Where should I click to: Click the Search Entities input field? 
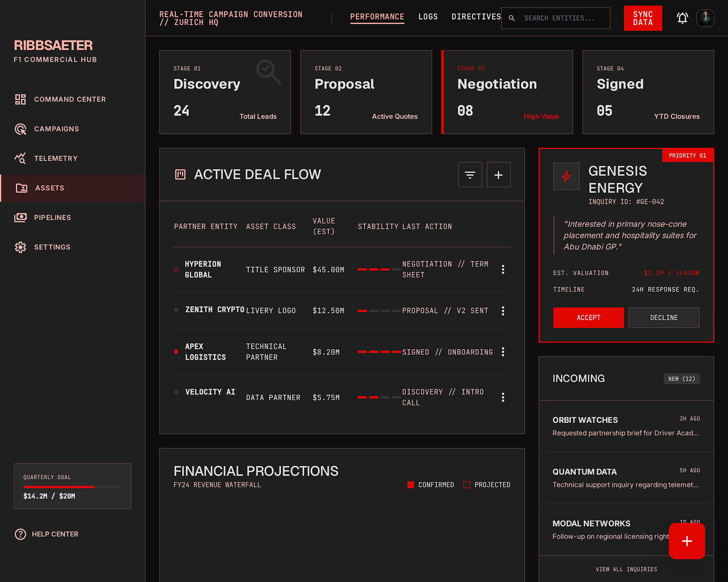click(x=556, y=18)
